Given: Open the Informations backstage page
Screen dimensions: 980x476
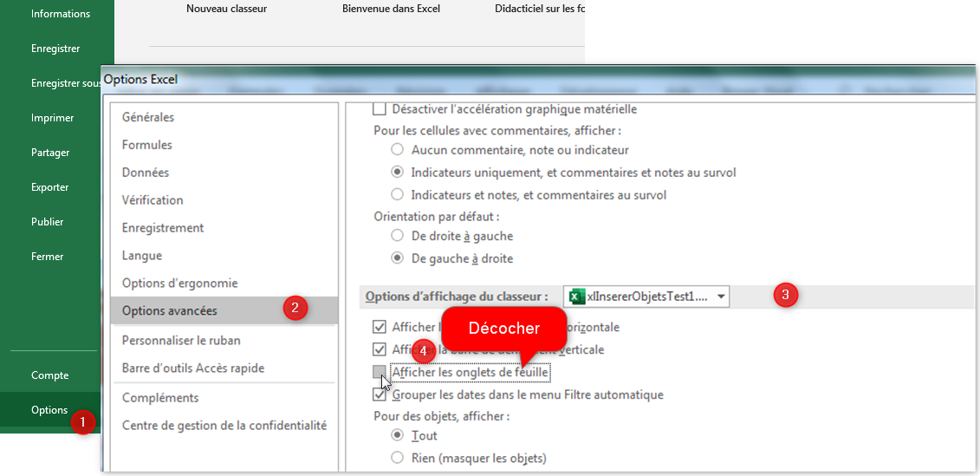Looking at the screenshot, I should pyautogui.click(x=60, y=14).
